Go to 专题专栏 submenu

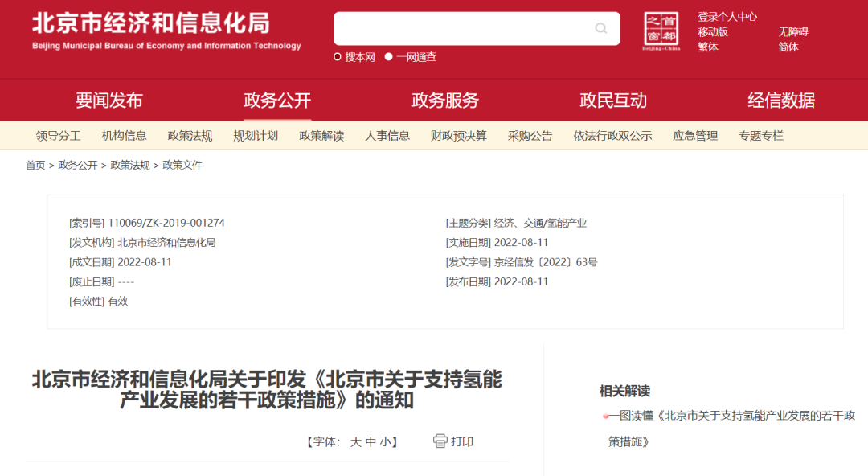(761, 136)
